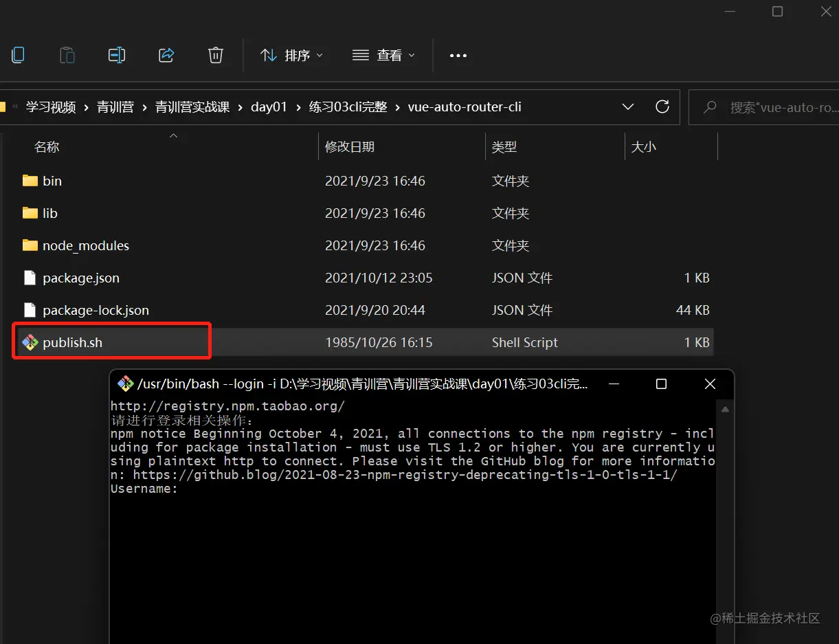Click the 44 KB size cell
This screenshot has height=644, width=839.
pos(693,310)
